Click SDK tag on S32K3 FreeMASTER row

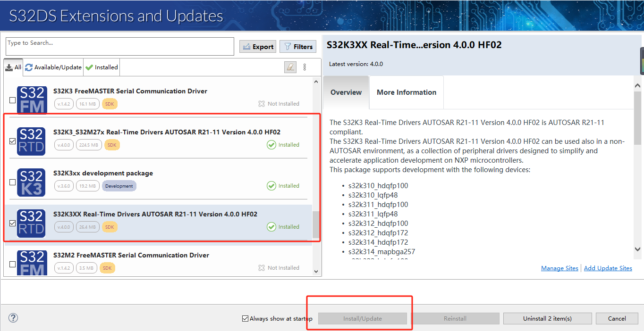[x=110, y=104]
